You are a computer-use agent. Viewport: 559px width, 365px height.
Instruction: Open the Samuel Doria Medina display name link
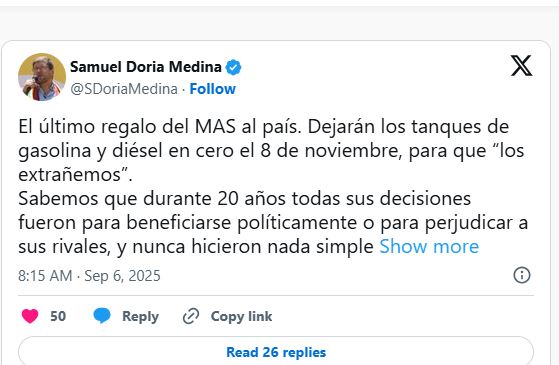click(146, 67)
